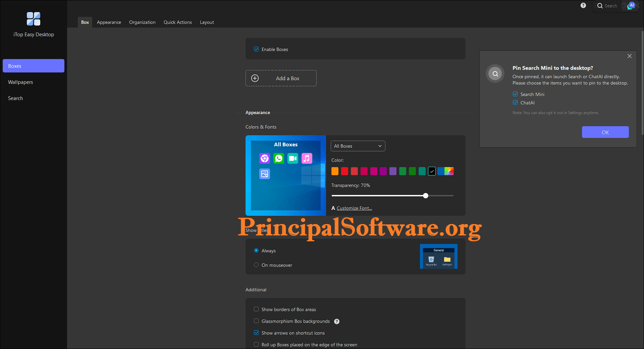
Task: Click the video camera icon in the preview
Action: (x=293, y=158)
